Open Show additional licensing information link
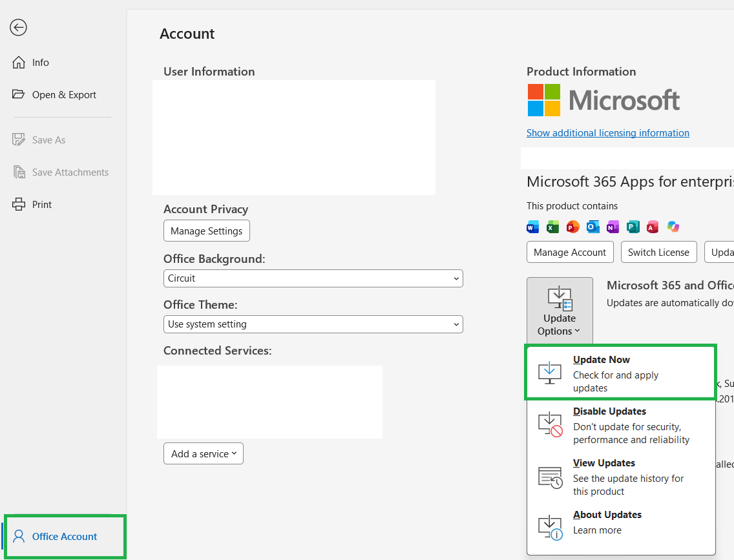The height and width of the screenshot is (560, 734). click(x=607, y=133)
